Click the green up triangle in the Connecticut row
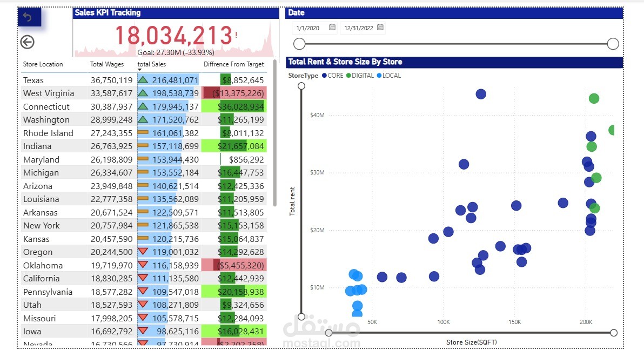The height and width of the screenshot is (357, 644). coord(143,106)
